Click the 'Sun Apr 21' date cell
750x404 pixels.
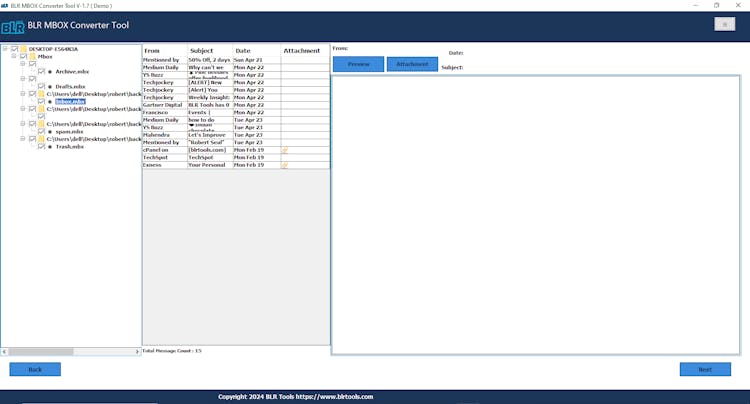click(x=256, y=60)
